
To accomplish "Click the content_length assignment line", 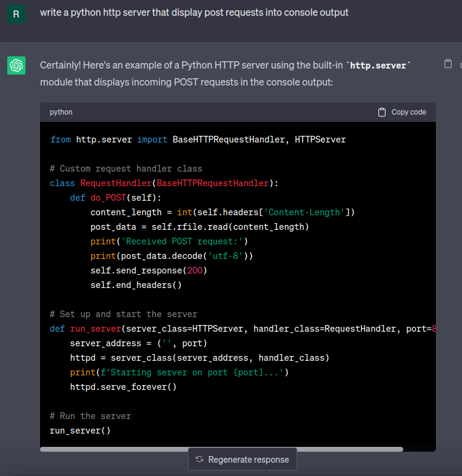I will [x=223, y=212].
